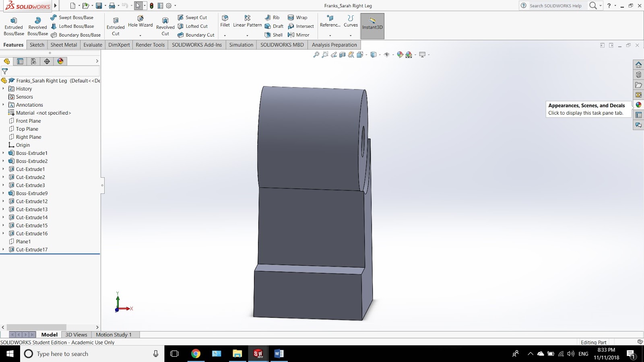Toggle the Instant3D mode

(372, 26)
